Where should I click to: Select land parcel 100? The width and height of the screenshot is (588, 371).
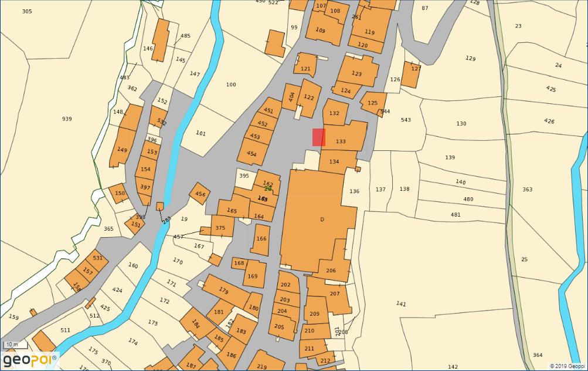coord(231,85)
